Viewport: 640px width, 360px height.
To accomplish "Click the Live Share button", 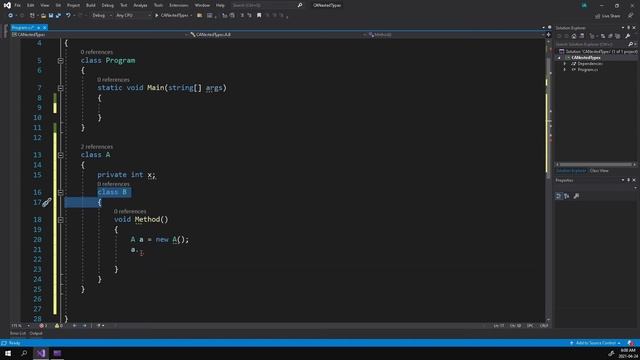I will click(x=608, y=16).
